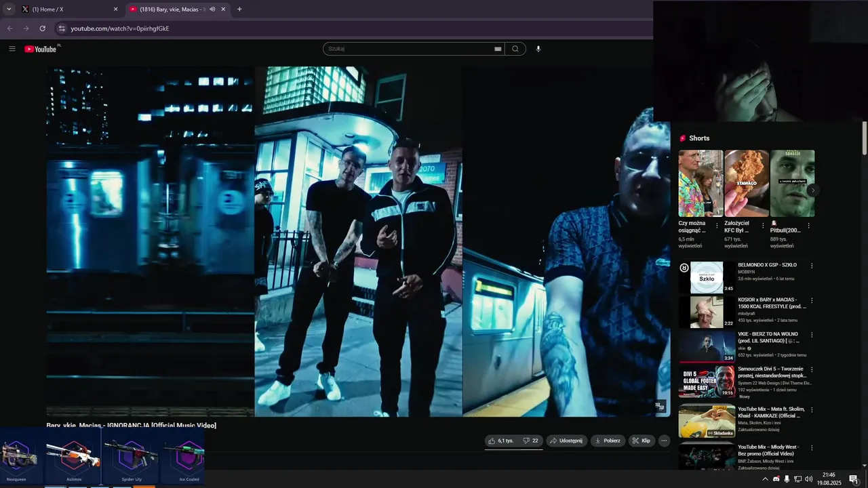Viewport: 868px width, 488px height.
Task: Open YouTube Mix Mata ft. Skolim KAMIKAZE
Action: [771, 412]
